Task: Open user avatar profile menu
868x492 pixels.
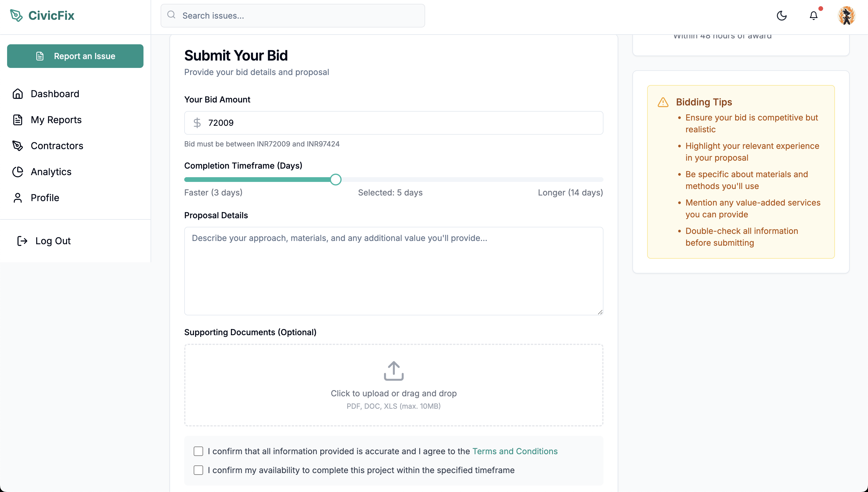Action: pos(846,16)
